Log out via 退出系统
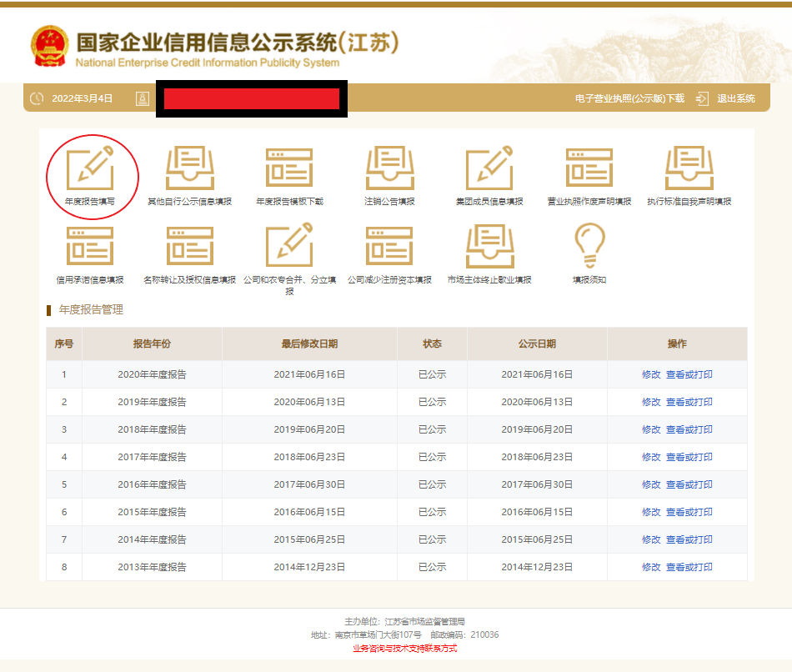 click(735, 98)
